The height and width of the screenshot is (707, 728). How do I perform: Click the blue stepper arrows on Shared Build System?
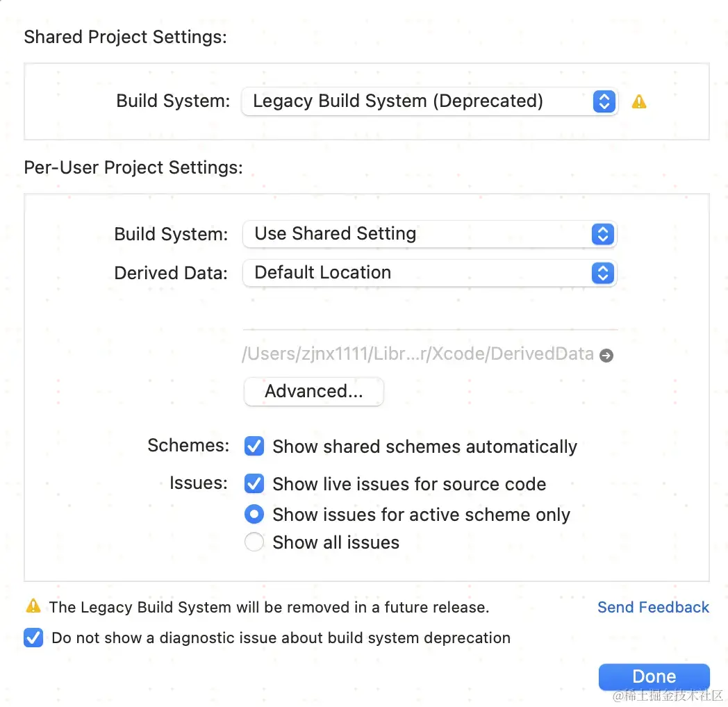pyautogui.click(x=604, y=101)
